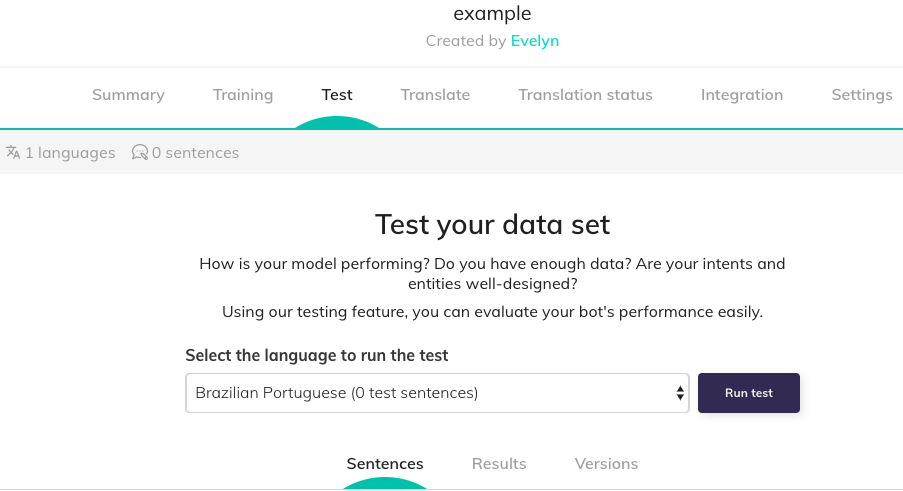Open the Translation status tab
Viewport: 903px width, 491px height.
click(585, 94)
